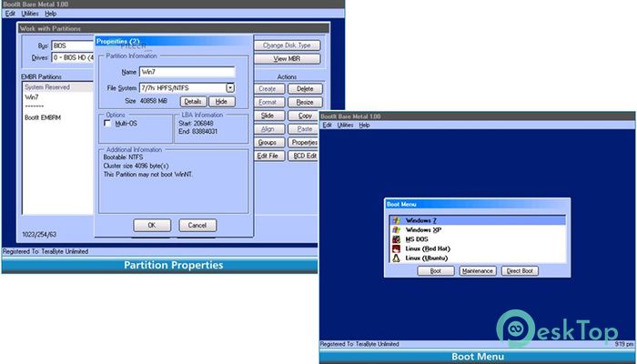The width and height of the screenshot is (637, 364).
Task: Open Help menu in Work with Partitions window
Action: pos(50,14)
